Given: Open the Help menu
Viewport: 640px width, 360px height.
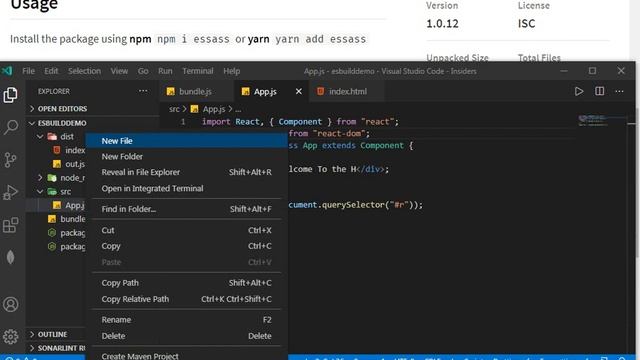Looking at the screenshot, I should point(231,71).
